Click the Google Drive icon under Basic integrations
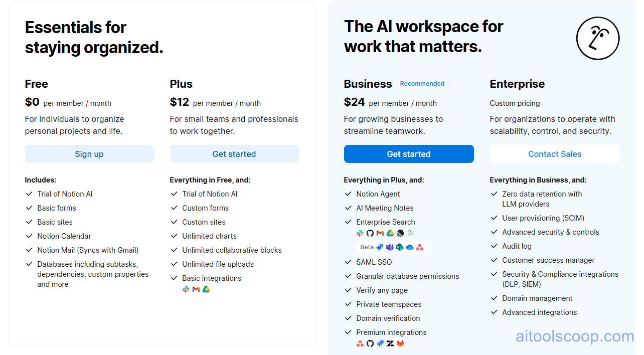 pyautogui.click(x=206, y=289)
